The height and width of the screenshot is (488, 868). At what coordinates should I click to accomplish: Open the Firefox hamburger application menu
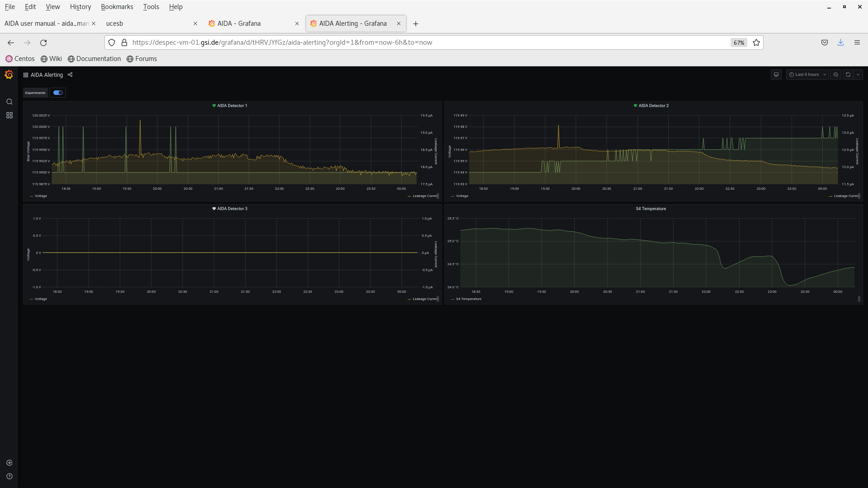click(857, 42)
